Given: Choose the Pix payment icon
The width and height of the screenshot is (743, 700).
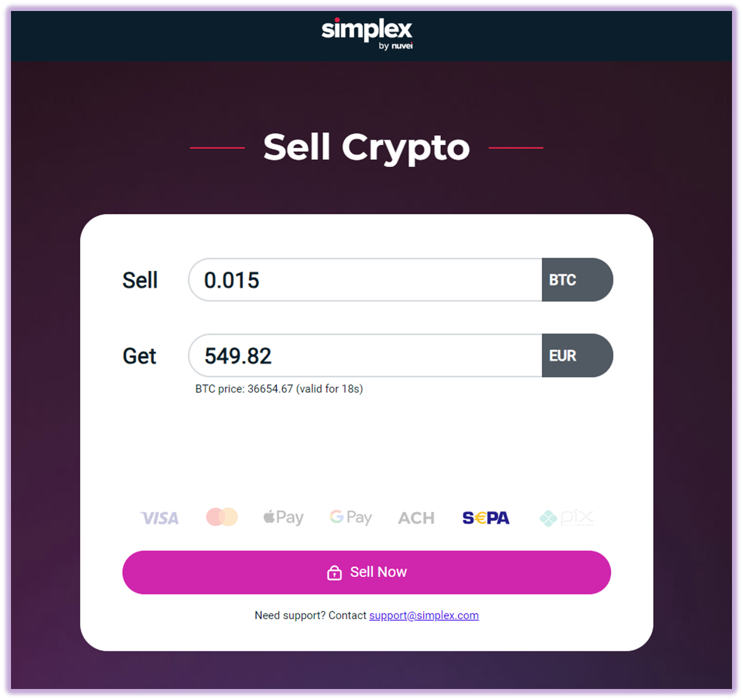Looking at the screenshot, I should pyautogui.click(x=566, y=518).
